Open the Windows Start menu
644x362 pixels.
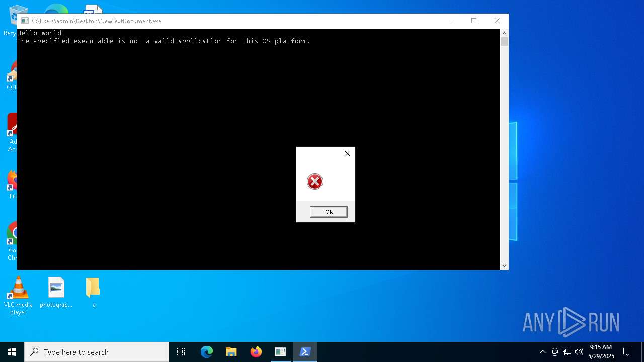tap(12, 352)
